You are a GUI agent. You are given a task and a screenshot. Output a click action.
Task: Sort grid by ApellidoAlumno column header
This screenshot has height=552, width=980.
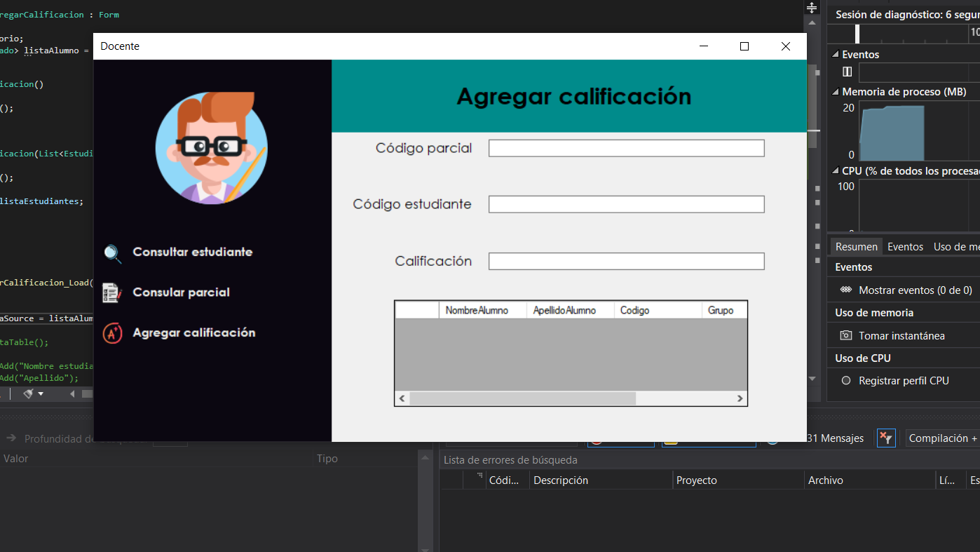click(570, 310)
